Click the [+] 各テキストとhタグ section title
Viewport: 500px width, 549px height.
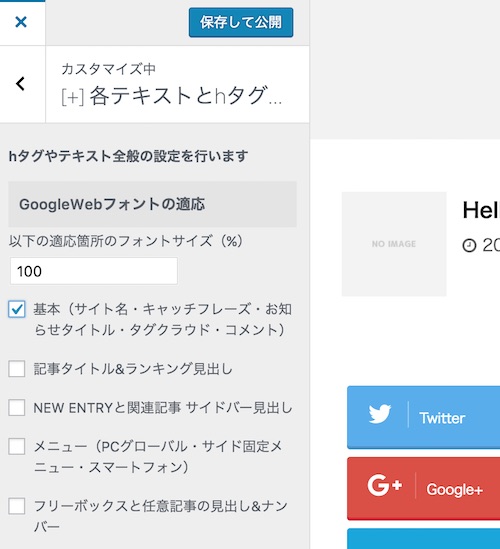click(172, 96)
